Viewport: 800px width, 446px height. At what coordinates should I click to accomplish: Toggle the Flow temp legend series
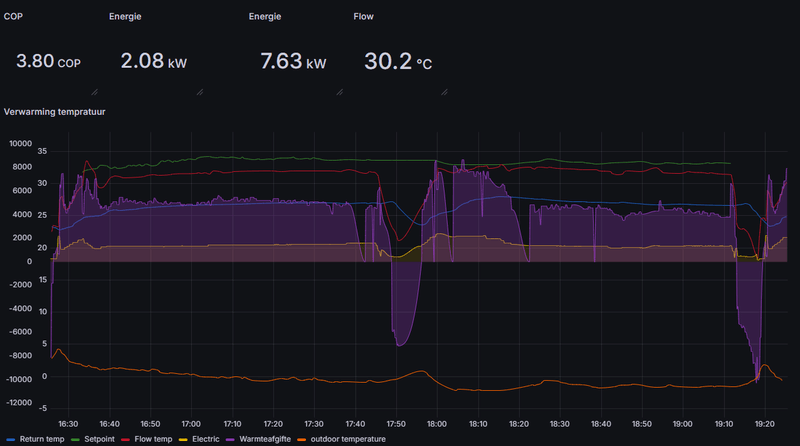click(x=153, y=439)
